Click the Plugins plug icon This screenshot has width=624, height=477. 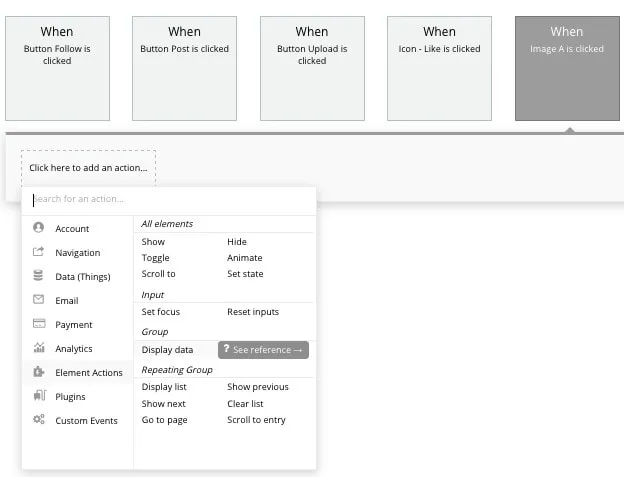(x=39, y=396)
